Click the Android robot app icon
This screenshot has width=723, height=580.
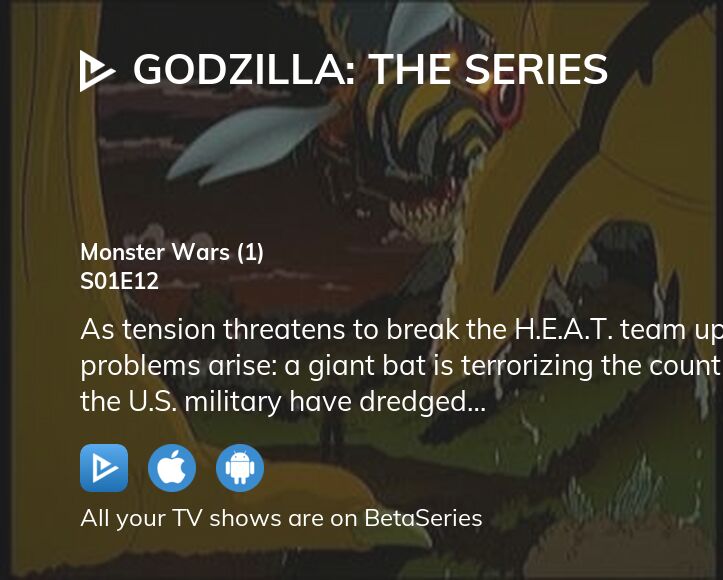tap(240, 468)
